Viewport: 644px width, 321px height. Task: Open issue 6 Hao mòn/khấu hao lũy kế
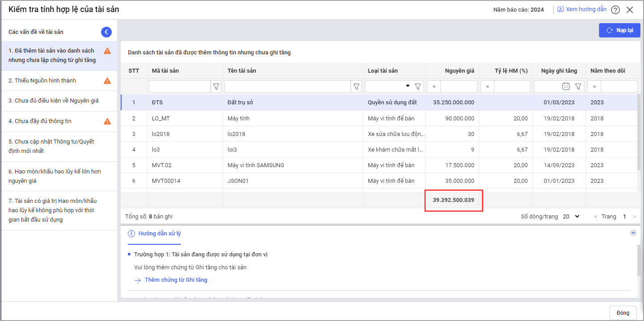pyautogui.click(x=54, y=176)
